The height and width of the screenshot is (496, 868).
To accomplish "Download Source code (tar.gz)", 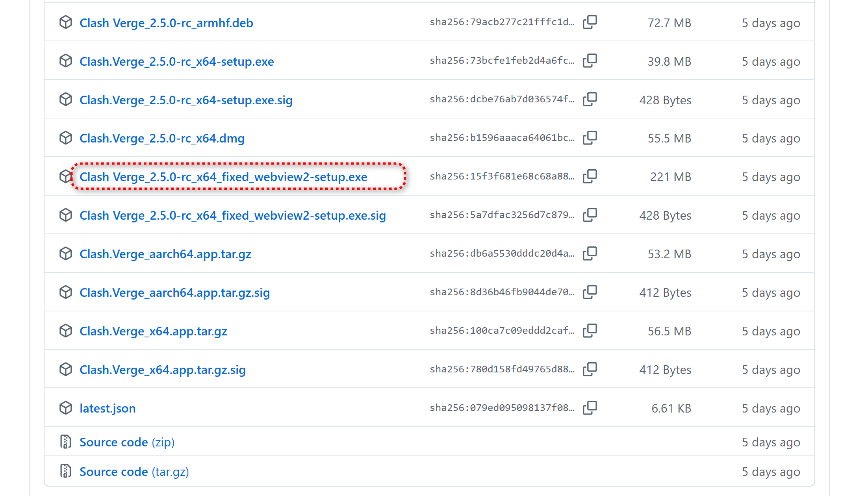I will [134, 472].
